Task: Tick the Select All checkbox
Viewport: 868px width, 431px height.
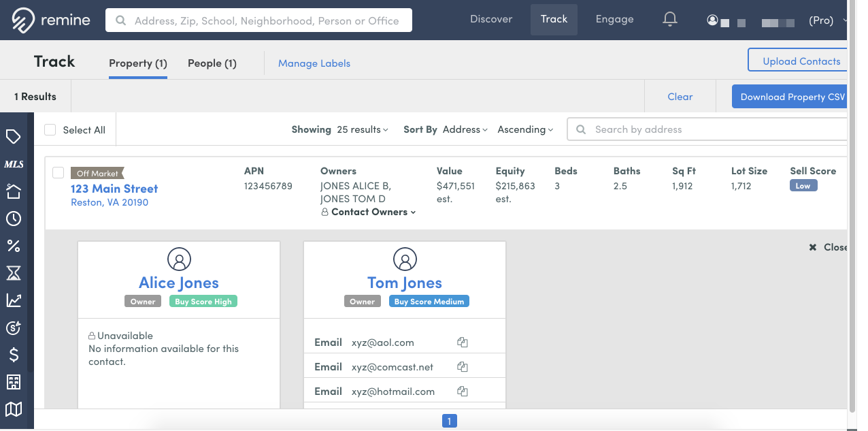Action: 50,129
